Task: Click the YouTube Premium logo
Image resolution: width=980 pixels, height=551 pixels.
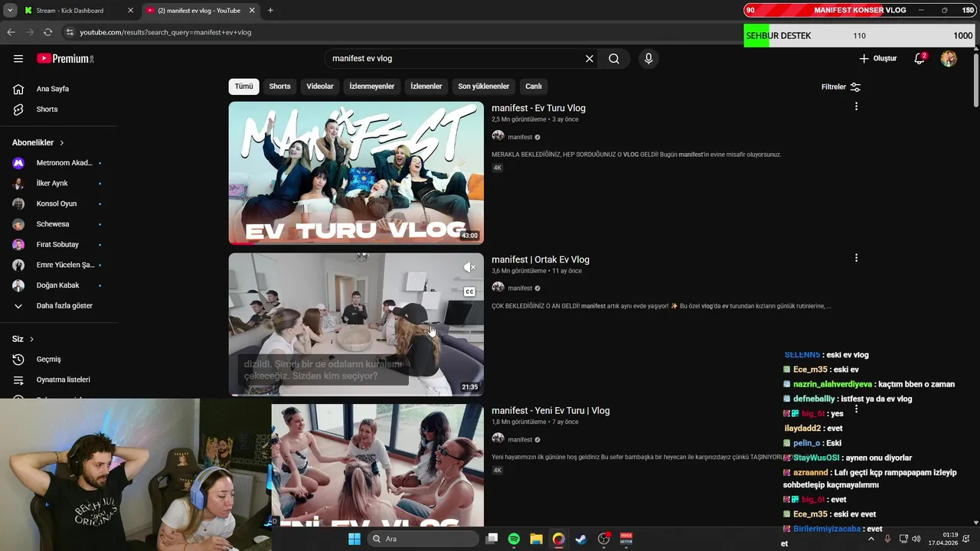Action: pyautogui.click(x=65, y=58)
